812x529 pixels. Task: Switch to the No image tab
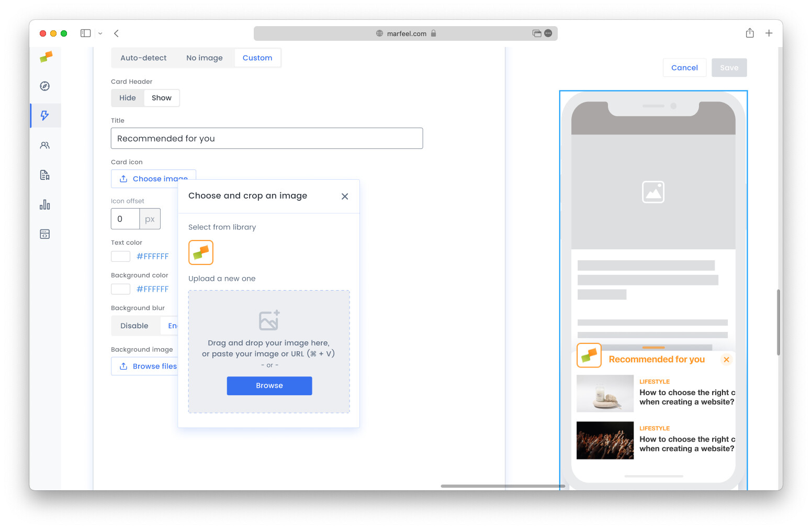tap(204, 58)
